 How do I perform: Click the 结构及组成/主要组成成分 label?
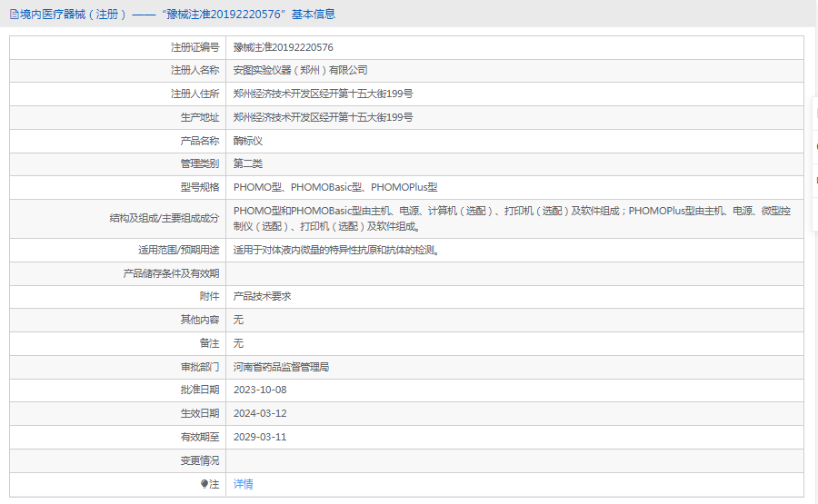165,218
